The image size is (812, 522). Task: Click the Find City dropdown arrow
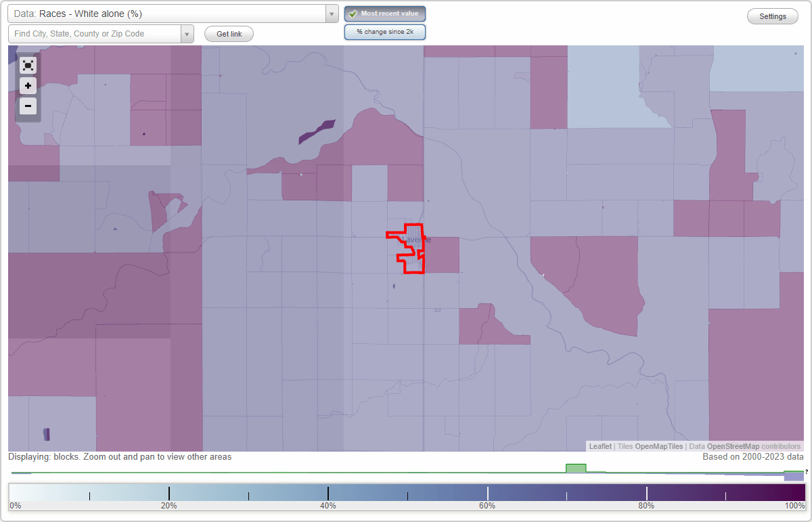[187, 32]
